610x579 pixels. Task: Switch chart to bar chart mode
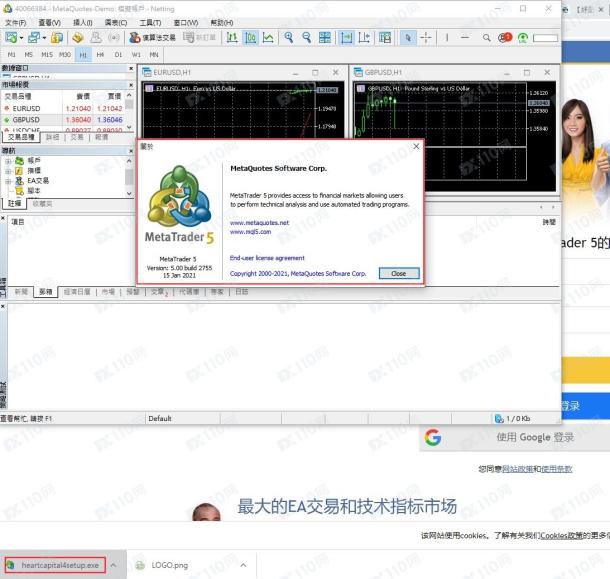pos(232,38)
